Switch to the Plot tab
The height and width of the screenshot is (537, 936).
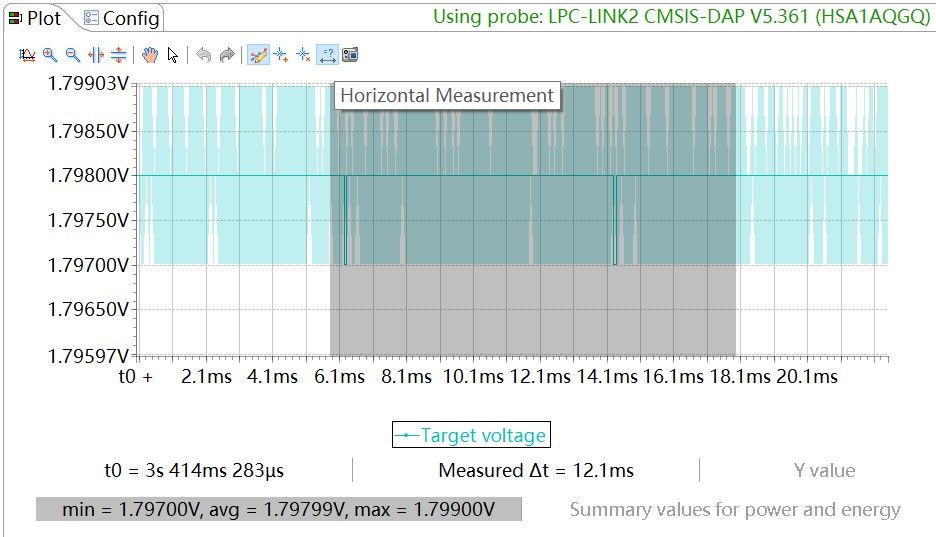tap(35, 18)
